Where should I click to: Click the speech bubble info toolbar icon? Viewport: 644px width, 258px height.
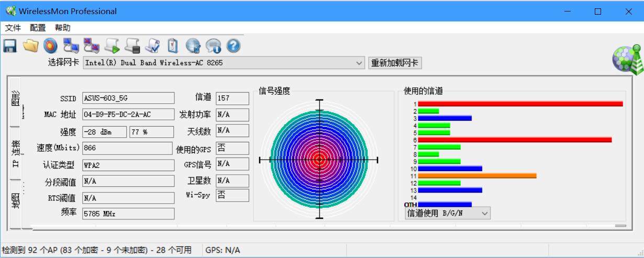[x=213, y=46]
